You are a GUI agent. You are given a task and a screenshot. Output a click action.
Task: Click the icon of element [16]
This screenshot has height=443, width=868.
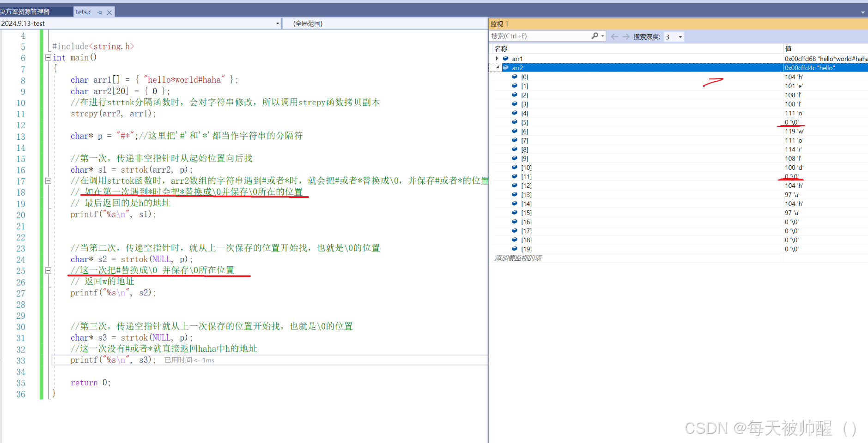pyautogui.click(x=515, y=221)
